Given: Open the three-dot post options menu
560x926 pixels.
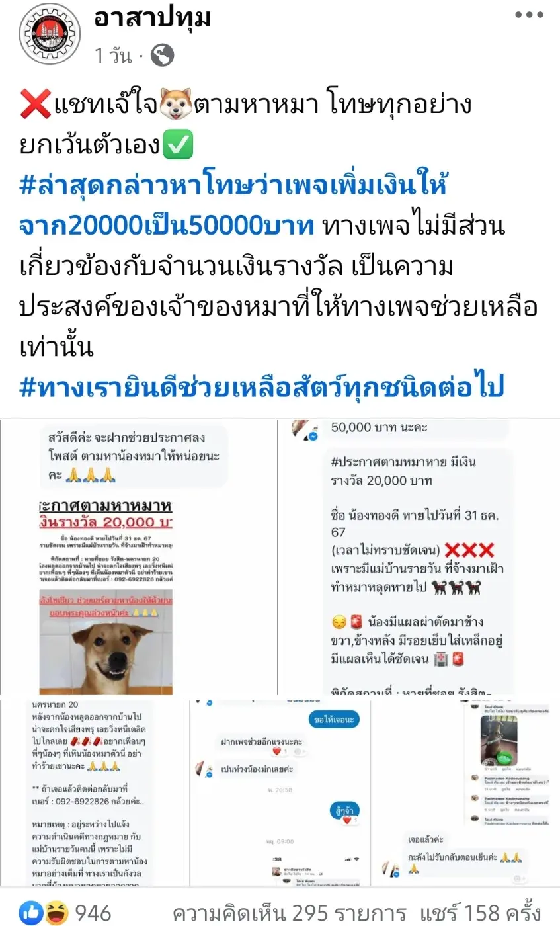Looking at the screenshot, I should click(x=529, y=15).
